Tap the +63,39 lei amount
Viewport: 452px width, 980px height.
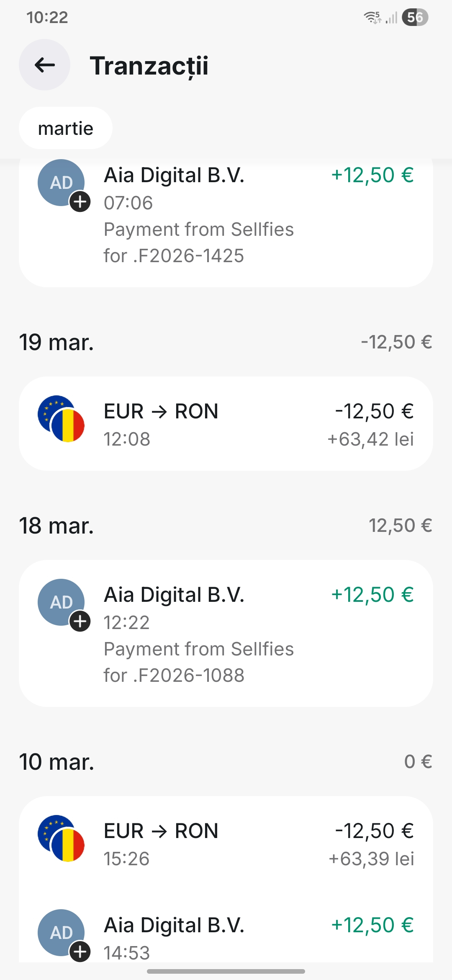point(372,859)
